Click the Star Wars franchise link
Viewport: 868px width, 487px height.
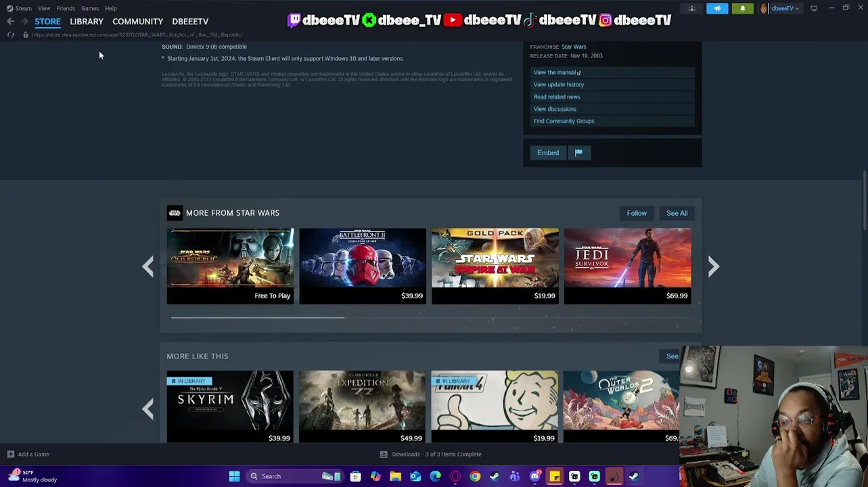click(574, 47)
